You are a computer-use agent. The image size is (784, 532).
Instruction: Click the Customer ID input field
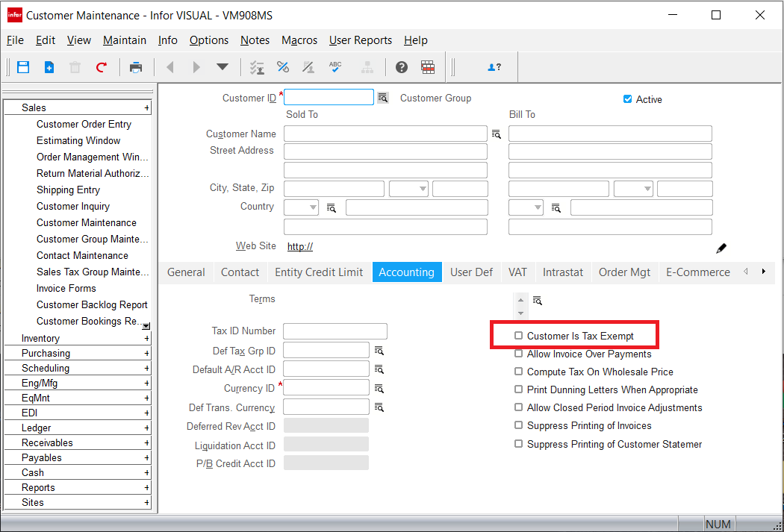[329, 97]
